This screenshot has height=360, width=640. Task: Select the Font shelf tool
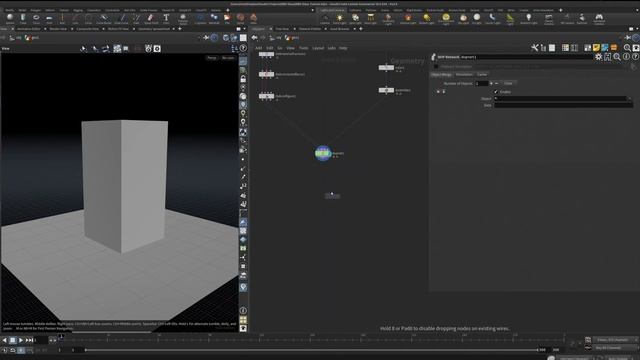click(166, 18)
